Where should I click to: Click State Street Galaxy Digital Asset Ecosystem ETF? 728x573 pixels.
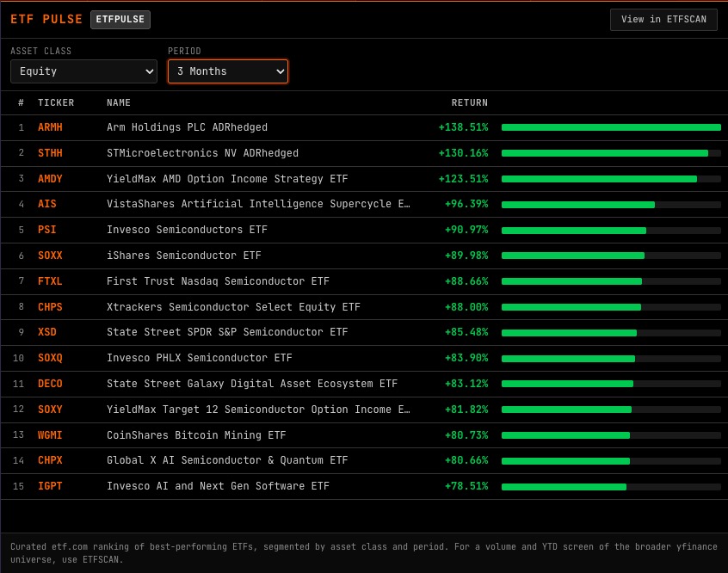[252, 384]
